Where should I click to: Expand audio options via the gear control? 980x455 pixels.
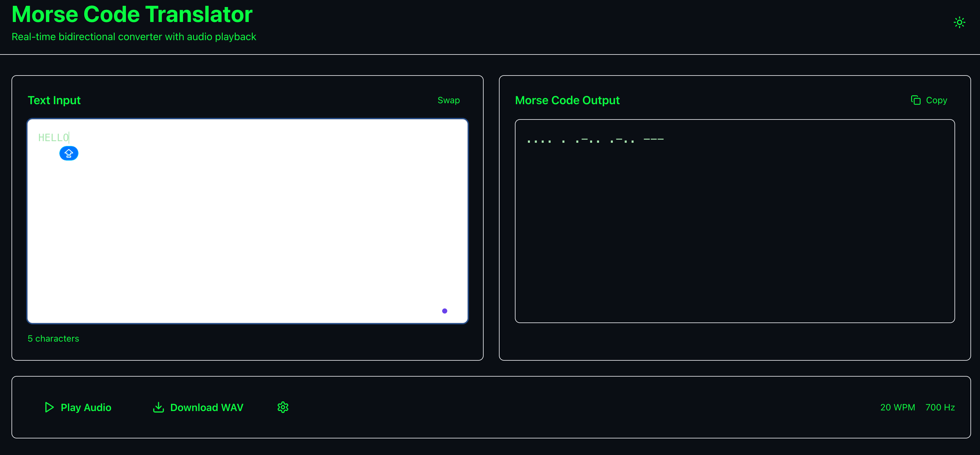[x=283, y=407]
